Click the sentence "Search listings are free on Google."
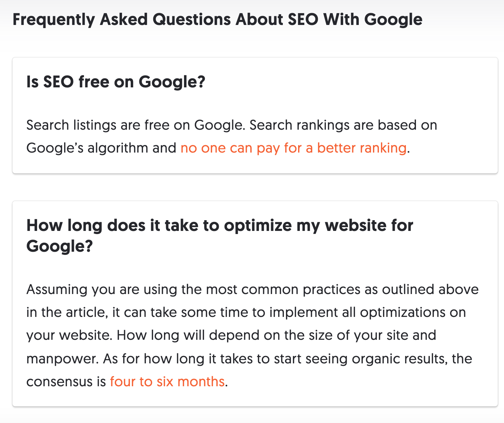This screenshot has height=423, width=504. tap(136, 126)
